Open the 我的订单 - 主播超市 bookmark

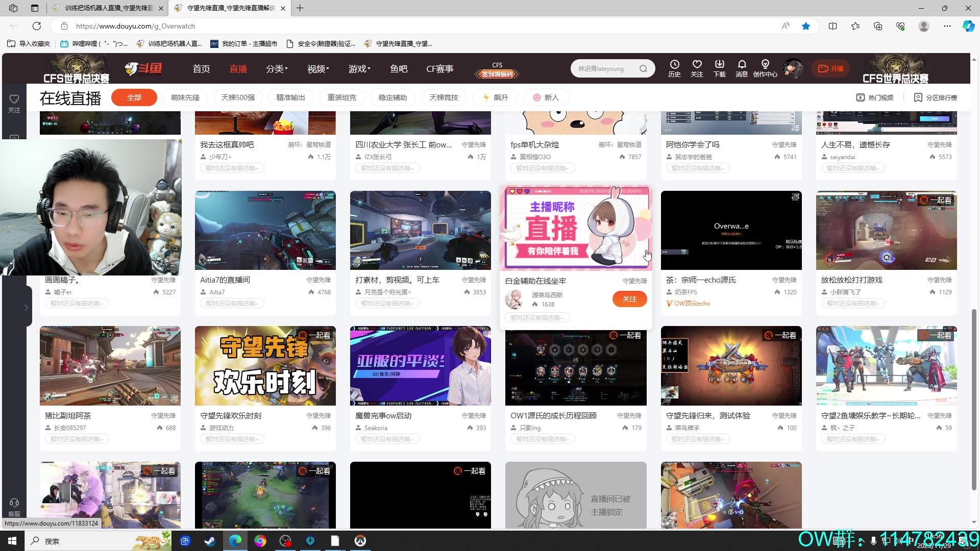click(243, 44)
